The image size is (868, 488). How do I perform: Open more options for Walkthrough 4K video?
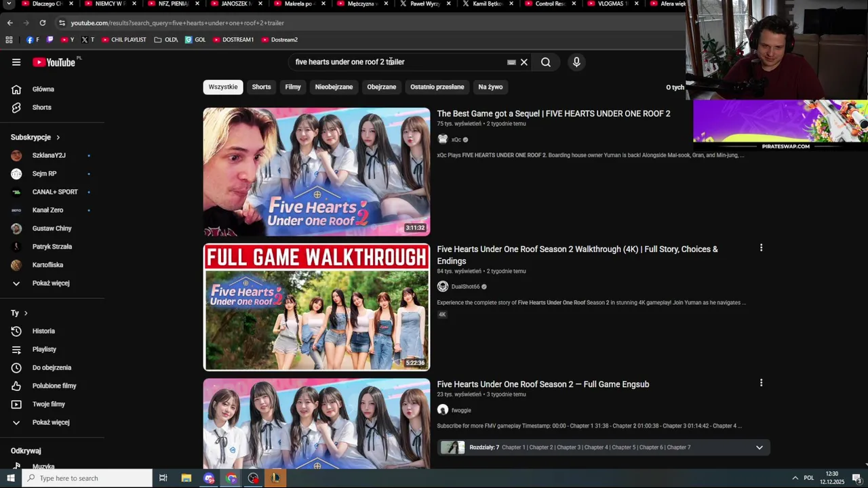(761, 248)
